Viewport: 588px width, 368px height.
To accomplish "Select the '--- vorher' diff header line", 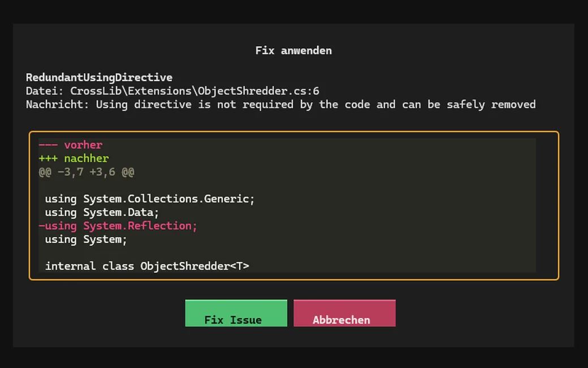I will (71, 145).
